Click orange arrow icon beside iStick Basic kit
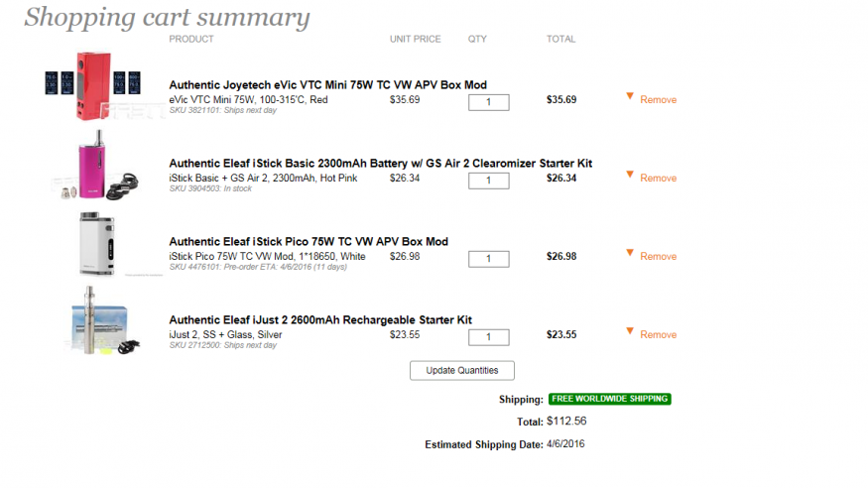This screenshot has height=488, width=868. click(x=629, y=175)
